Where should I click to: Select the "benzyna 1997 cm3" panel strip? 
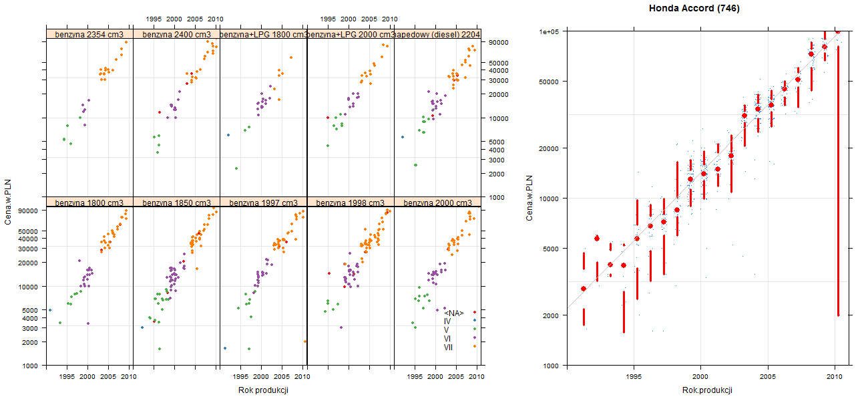pos(263,202)
